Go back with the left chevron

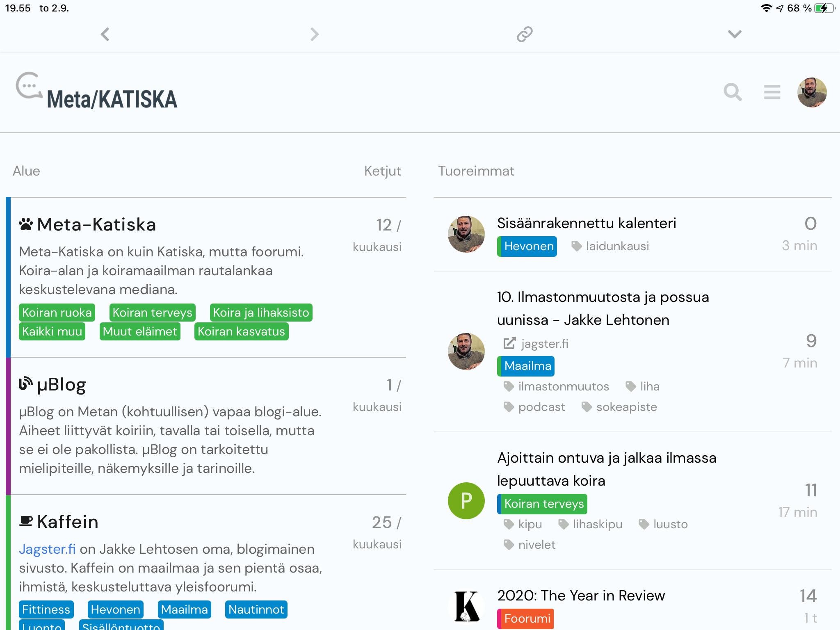[x=105, y=34]
